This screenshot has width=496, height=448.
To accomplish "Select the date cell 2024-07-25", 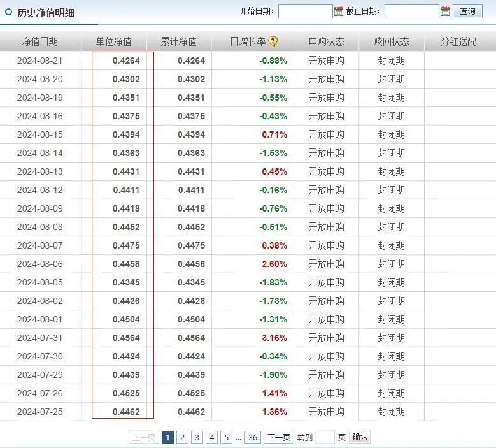I will pyautogui.click(x=40, y=412).
